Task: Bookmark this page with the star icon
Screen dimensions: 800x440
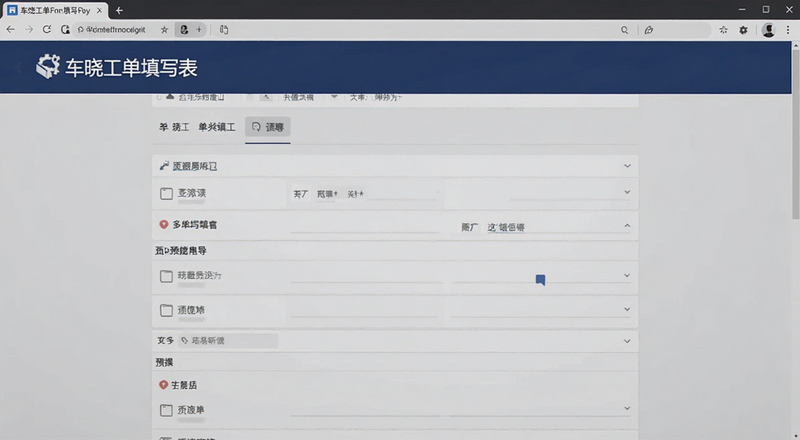Action: tap(164, 30)
